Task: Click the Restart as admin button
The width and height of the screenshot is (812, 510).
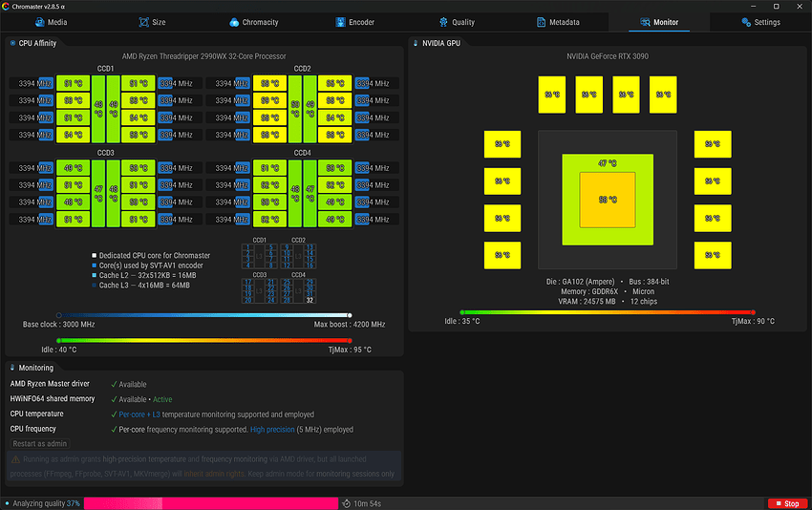Action: [40, 444]
